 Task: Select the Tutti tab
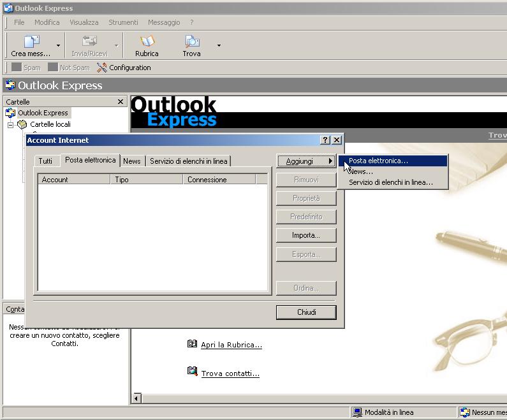pyautogui.click(x=45, y=161)
